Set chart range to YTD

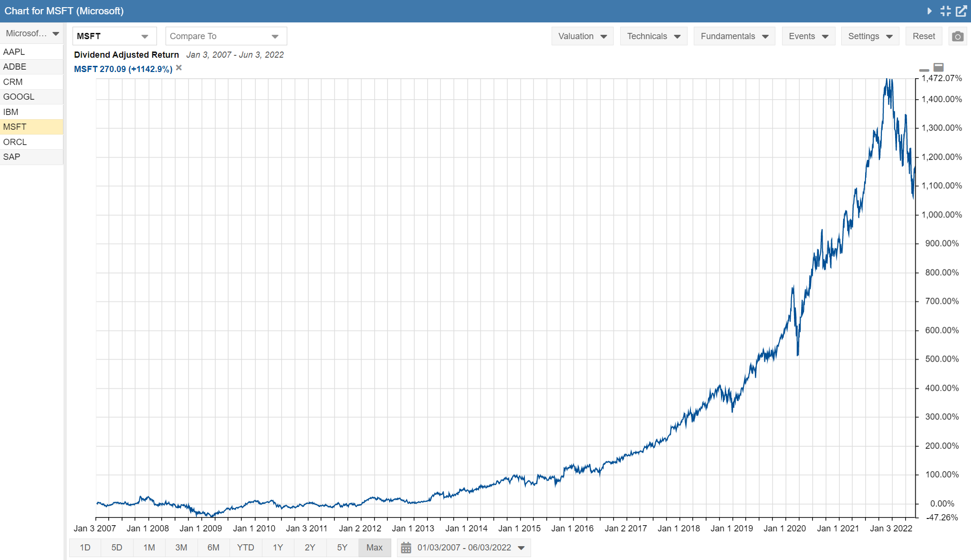click(246, 548)
